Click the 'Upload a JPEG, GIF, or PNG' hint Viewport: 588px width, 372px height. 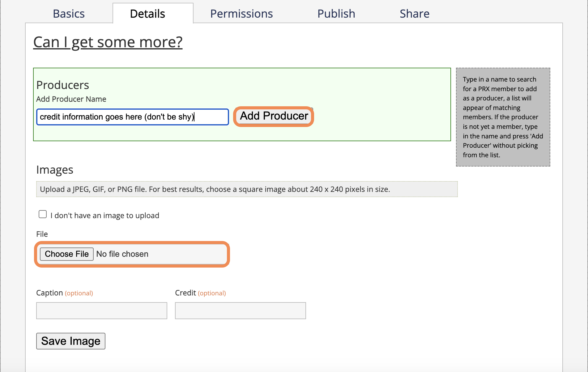pos(247,189)
